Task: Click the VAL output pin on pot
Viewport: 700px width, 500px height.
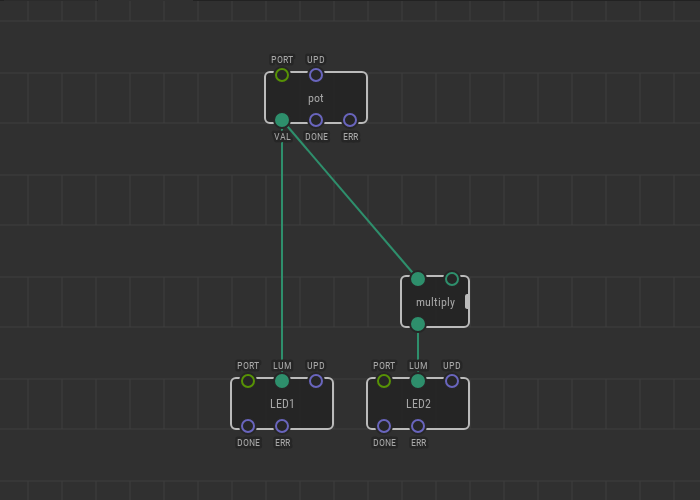Action: [282, 120]
